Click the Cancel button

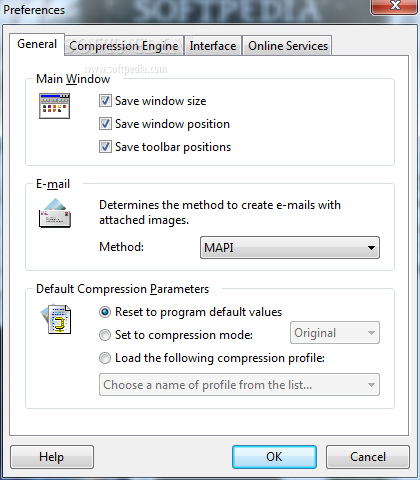click(x=368, y=457)
